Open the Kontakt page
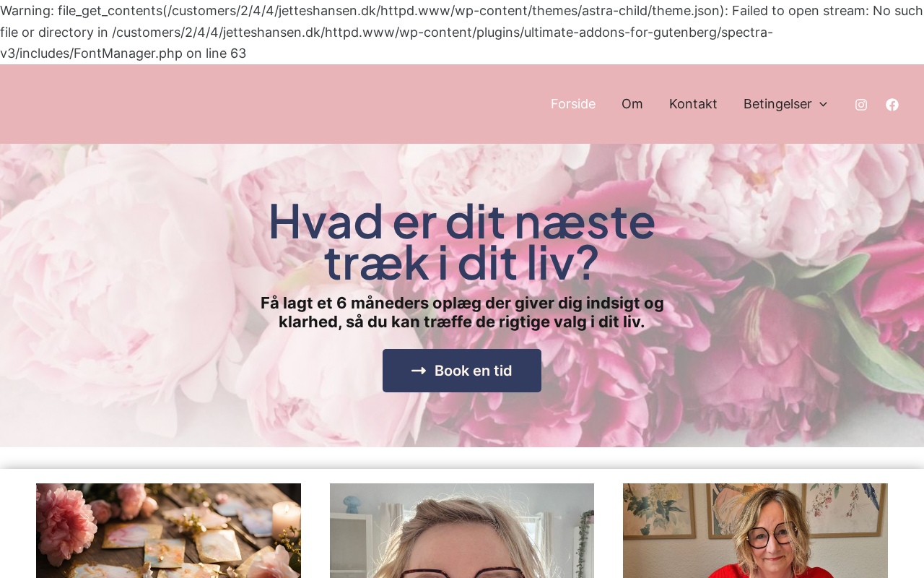Screen dimensions: 924x578 click(x=693, y=104)
